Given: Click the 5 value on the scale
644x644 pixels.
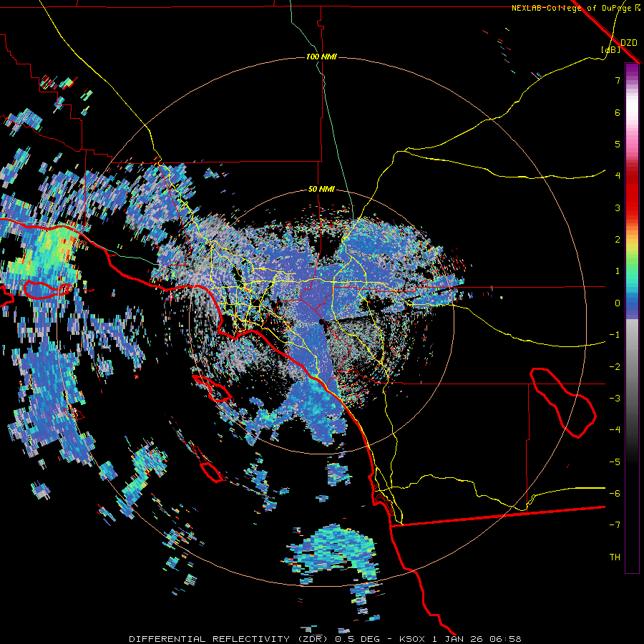Looking at the screenshot, I should tap(618, 144).
